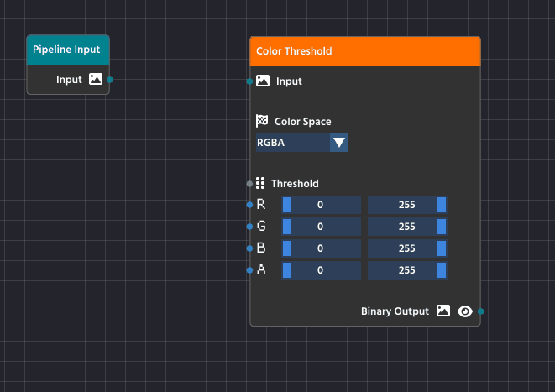555x392 pixels.
Task: Click the Binary Output image icon
Action: tap(444, 311)
